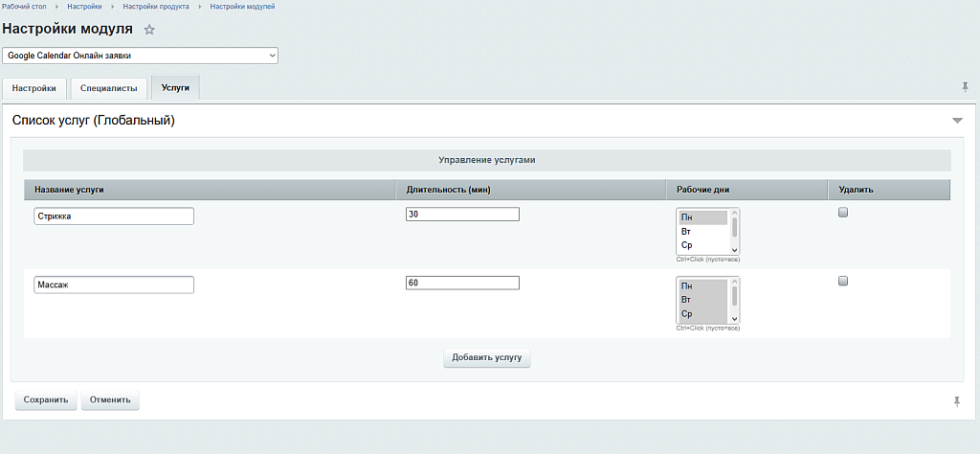Click the pin icon beside the tabs
This screenshot has height=454, width=980.
click(x=966, y=87)
